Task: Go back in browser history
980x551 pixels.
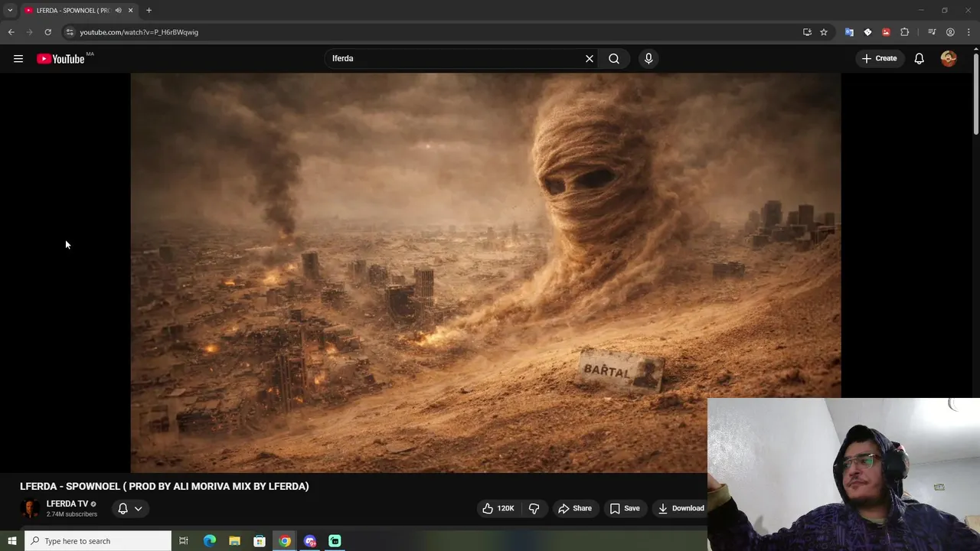Action: 11,32
